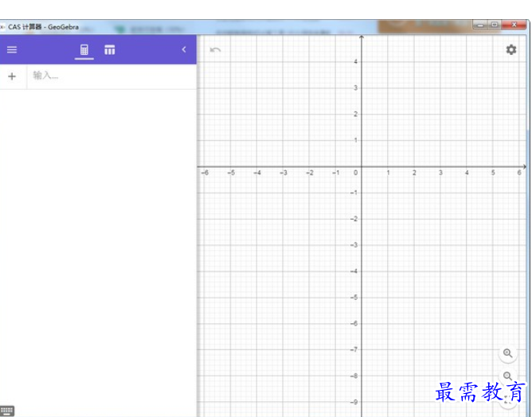
Task: Collapse the algebra panel with the chevron
Action: [x=184, y=49]
